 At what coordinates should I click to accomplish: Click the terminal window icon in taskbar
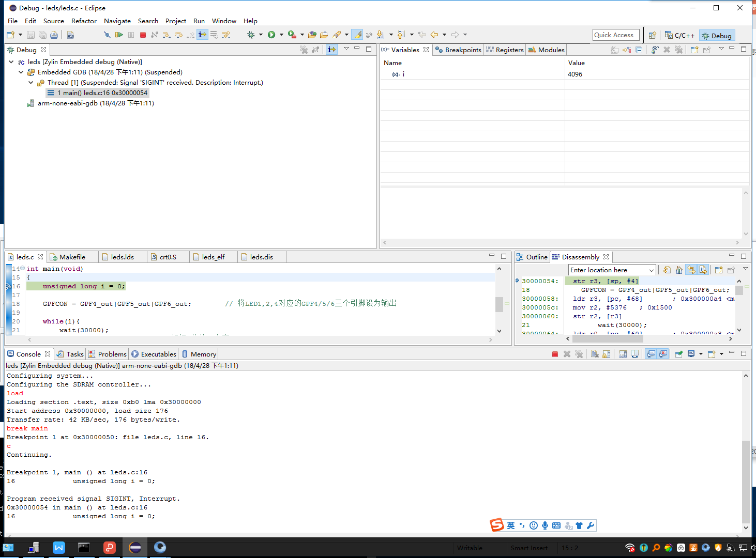point(84,548)
